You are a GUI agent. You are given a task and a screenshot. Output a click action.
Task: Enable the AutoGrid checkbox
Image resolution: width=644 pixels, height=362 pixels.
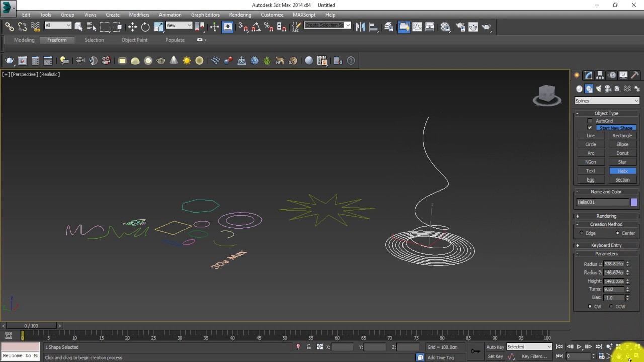click(x=590, y=121)
